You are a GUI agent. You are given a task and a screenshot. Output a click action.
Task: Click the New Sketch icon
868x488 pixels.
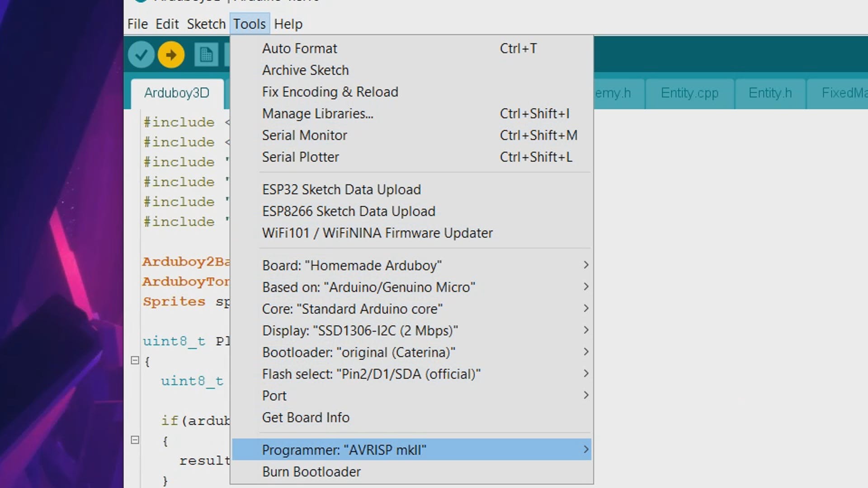click(207, 54)
